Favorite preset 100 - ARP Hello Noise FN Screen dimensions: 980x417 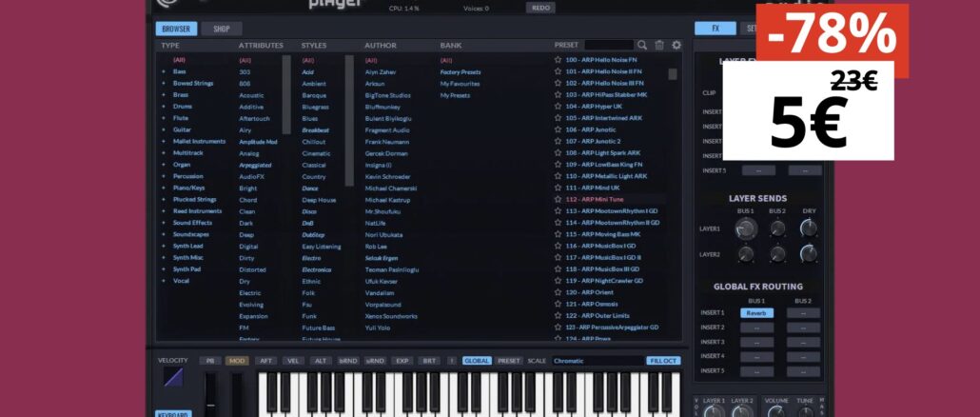pyautogui.click(x=558, y=60)
